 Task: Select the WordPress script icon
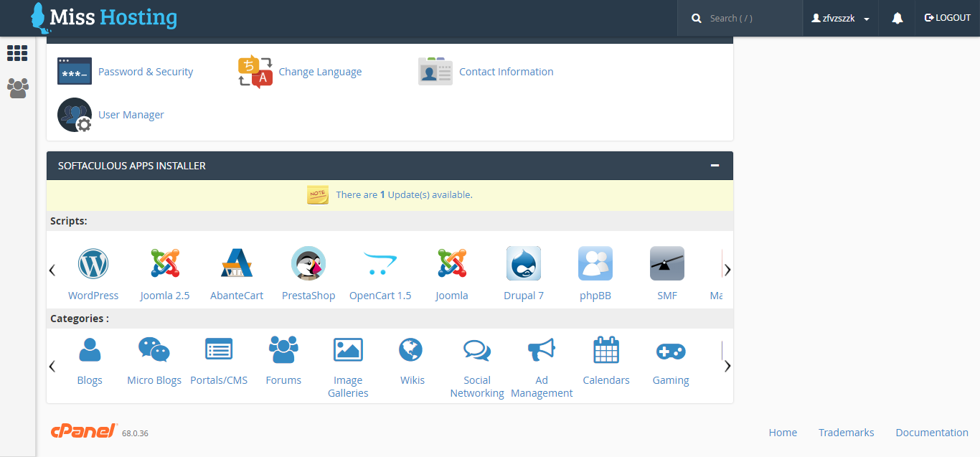93,263
